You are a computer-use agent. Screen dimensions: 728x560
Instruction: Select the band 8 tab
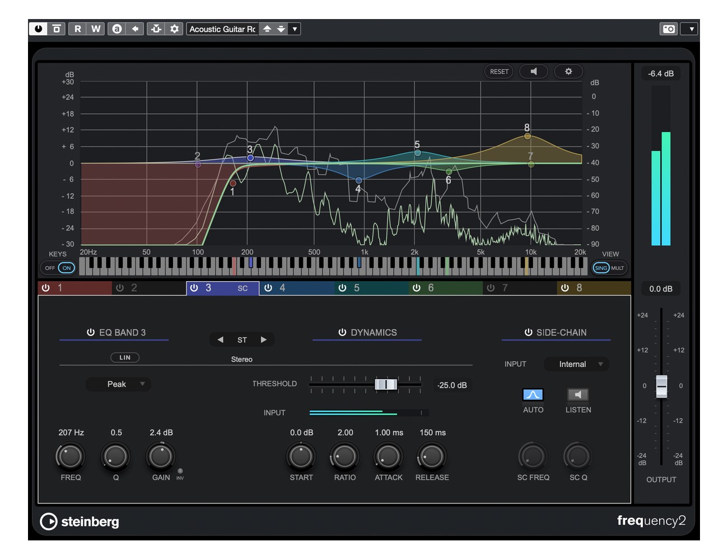tap(594, 288)
